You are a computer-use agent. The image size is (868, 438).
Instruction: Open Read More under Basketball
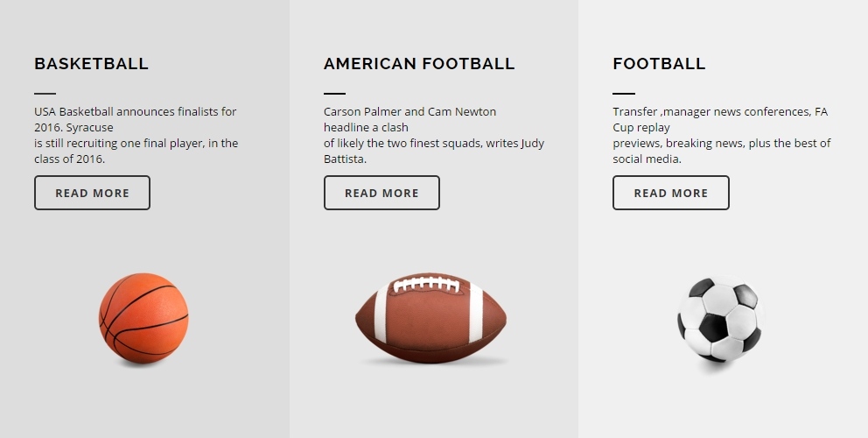click(92, 193)
